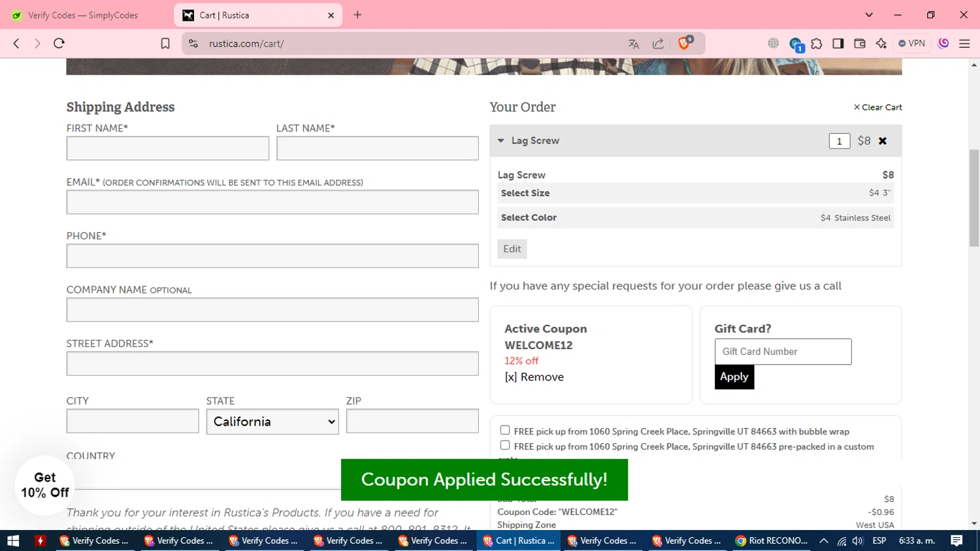Click the Street Address input field
Screen dimensions: 980x551
point(272,363)
